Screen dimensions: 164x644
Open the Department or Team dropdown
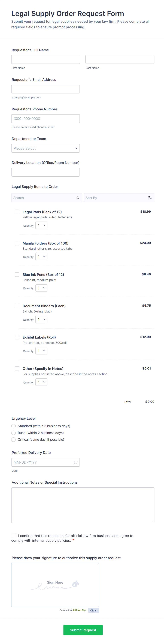[x=45, y=148]
